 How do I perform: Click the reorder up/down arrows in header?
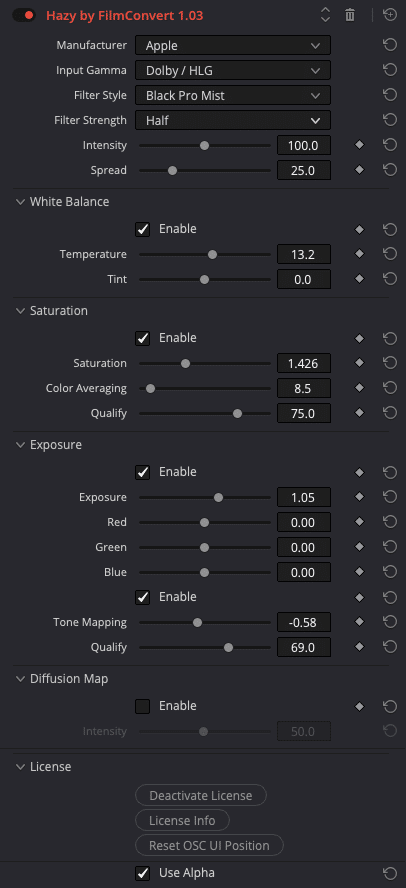click(x=325, y=15)
